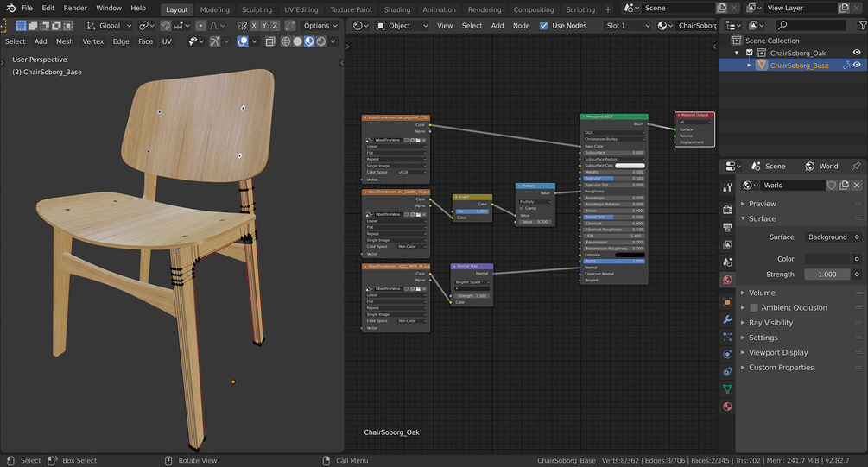The image size is (868, 467).
Task: Open the Object Data mesh properties tab
Action: tap(727, 389)
